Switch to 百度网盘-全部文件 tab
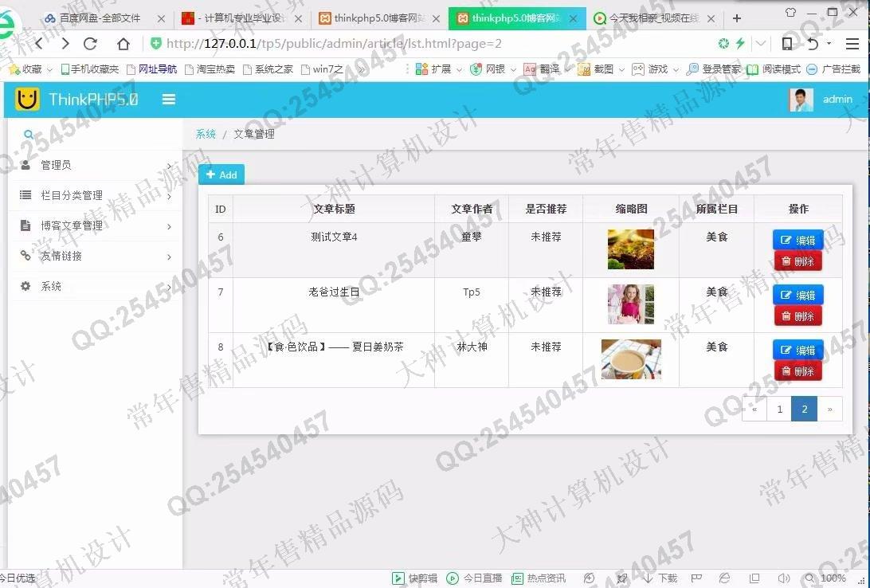Screen dimensions: 870x588 [x=100, y=18]
